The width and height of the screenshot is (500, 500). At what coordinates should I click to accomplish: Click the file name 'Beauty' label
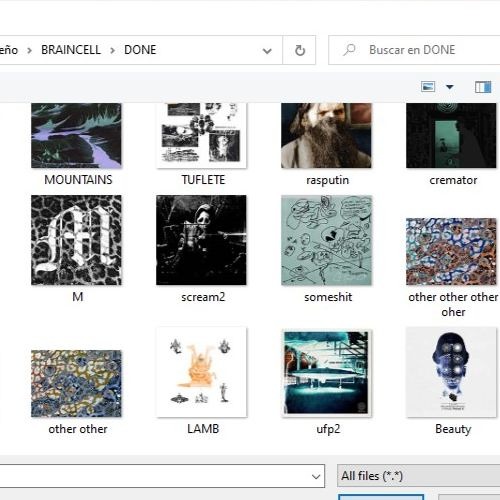click(x=453, y=429)
